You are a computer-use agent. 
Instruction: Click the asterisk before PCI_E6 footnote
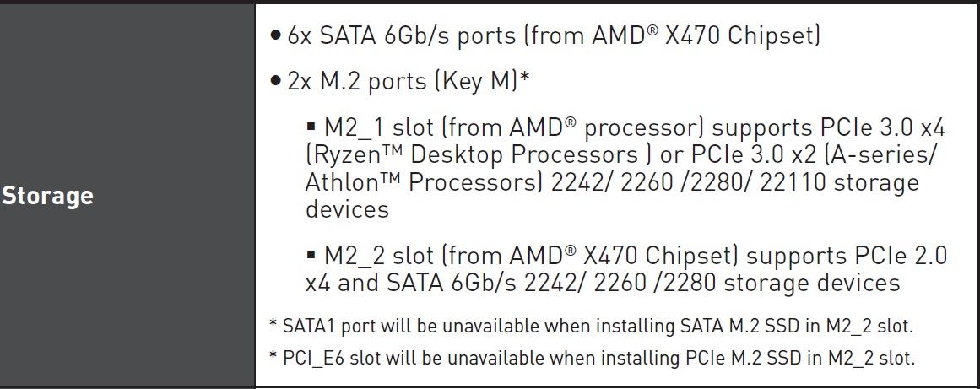coord(273,357)
